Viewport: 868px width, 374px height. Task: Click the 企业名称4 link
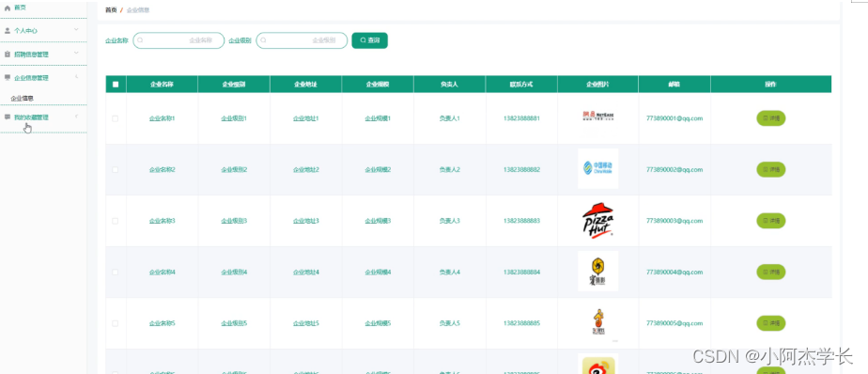163,273
